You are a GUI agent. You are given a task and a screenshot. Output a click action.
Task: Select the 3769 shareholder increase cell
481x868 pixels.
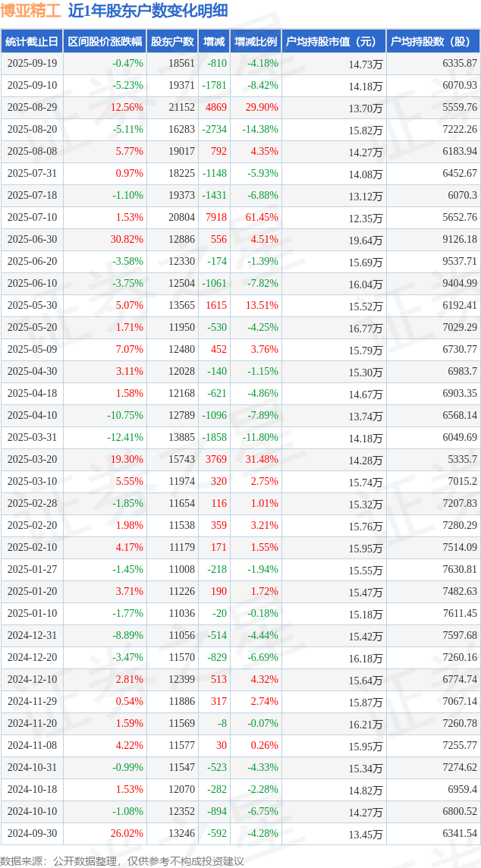point(215,460)
